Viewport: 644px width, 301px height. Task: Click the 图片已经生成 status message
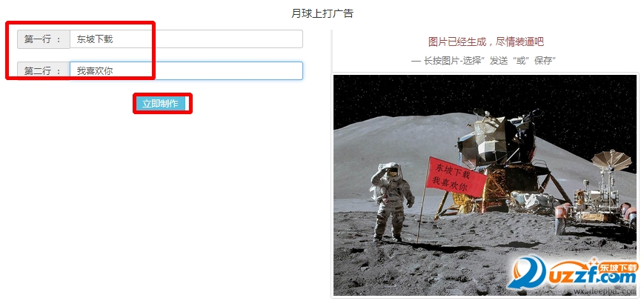(x=486, y=42)
